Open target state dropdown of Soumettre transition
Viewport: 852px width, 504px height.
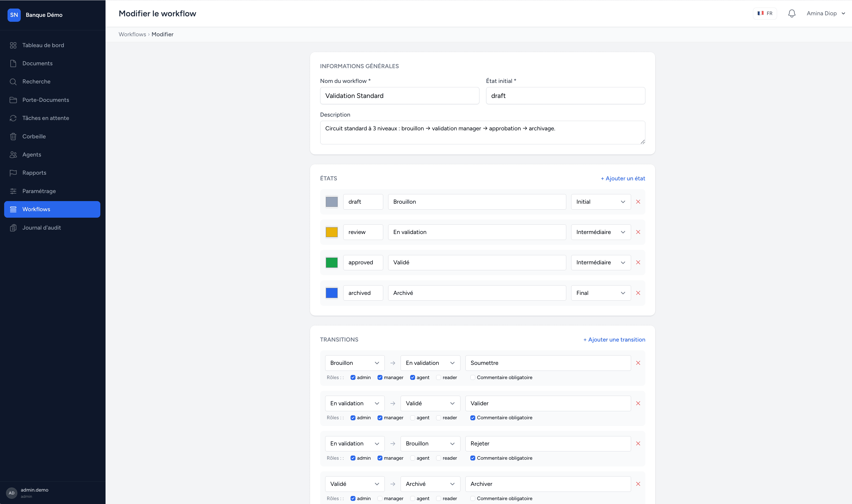click(x=430, y=363)
